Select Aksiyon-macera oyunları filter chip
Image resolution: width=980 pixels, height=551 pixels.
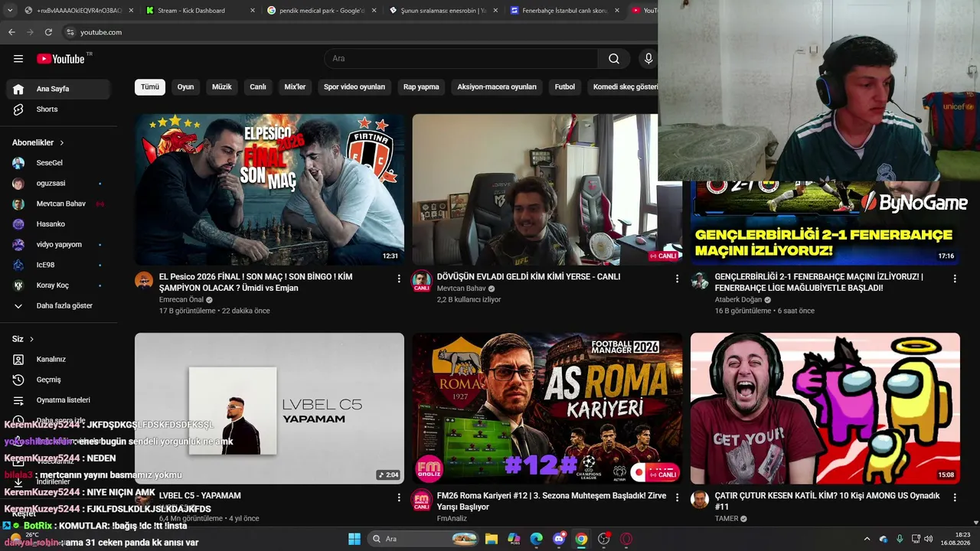click(x=497, y=87)
